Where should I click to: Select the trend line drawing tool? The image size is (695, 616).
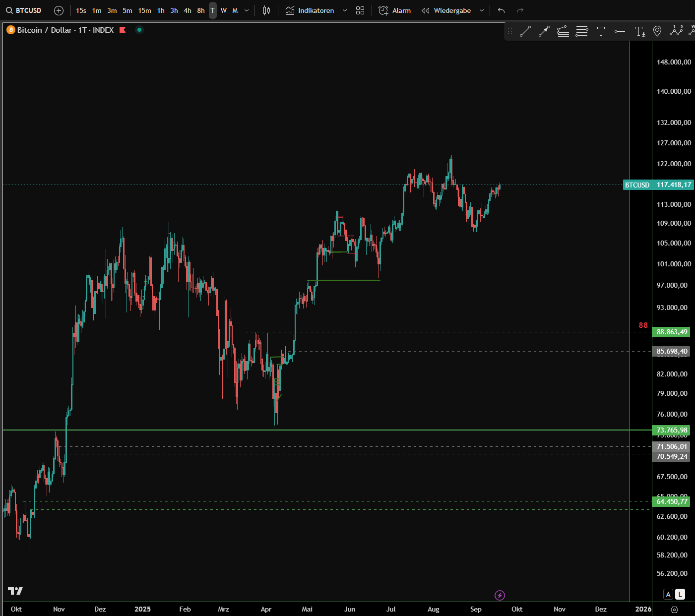click(x=525, y=32)
